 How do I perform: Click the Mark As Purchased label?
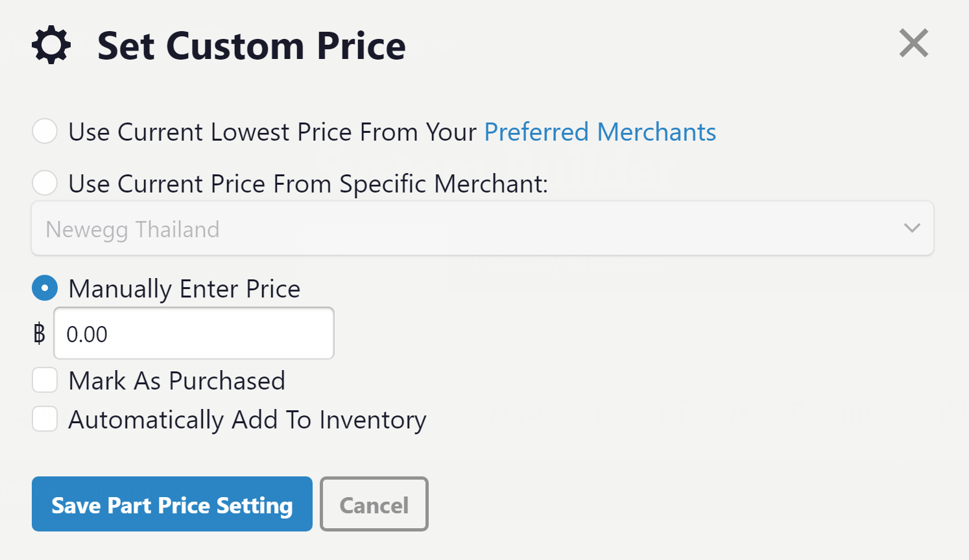click(x=176, y=381)
